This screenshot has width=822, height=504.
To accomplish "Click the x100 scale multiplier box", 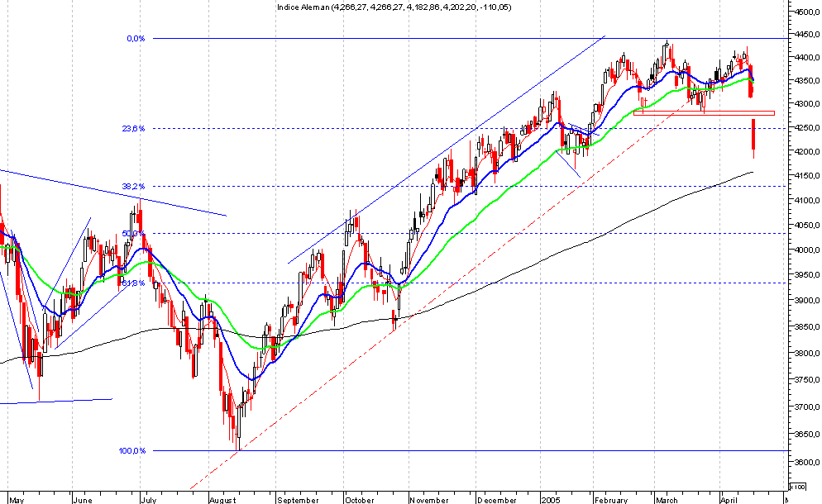I will (797, 487).
